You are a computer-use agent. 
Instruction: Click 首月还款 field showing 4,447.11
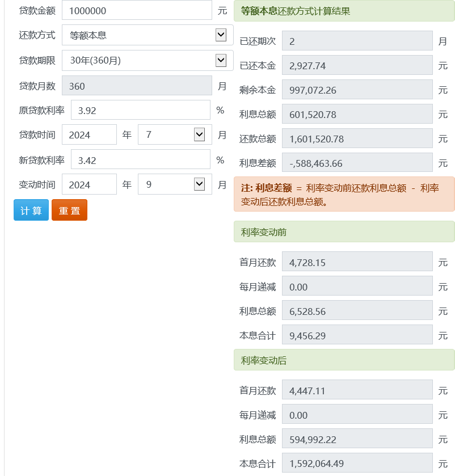357,390
